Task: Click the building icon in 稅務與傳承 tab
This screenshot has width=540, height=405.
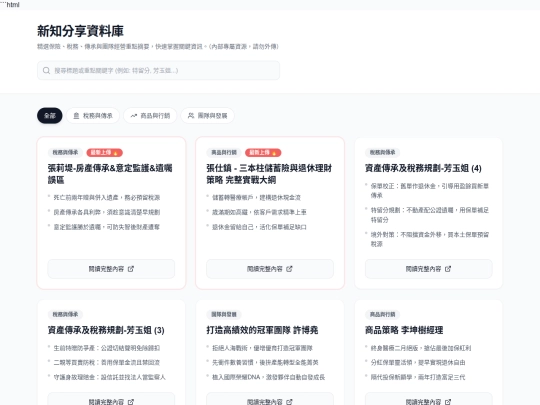Action: (76, 116)
